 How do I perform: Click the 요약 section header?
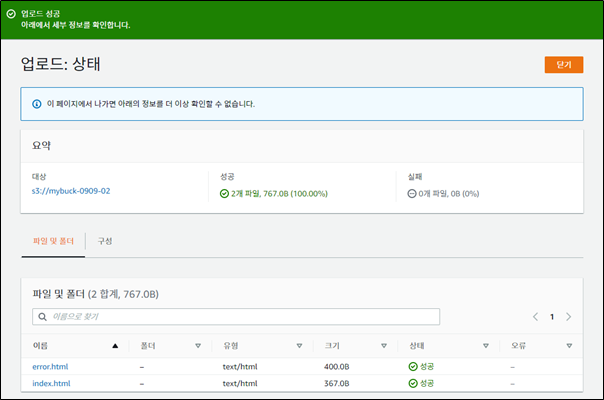[41, 145]
